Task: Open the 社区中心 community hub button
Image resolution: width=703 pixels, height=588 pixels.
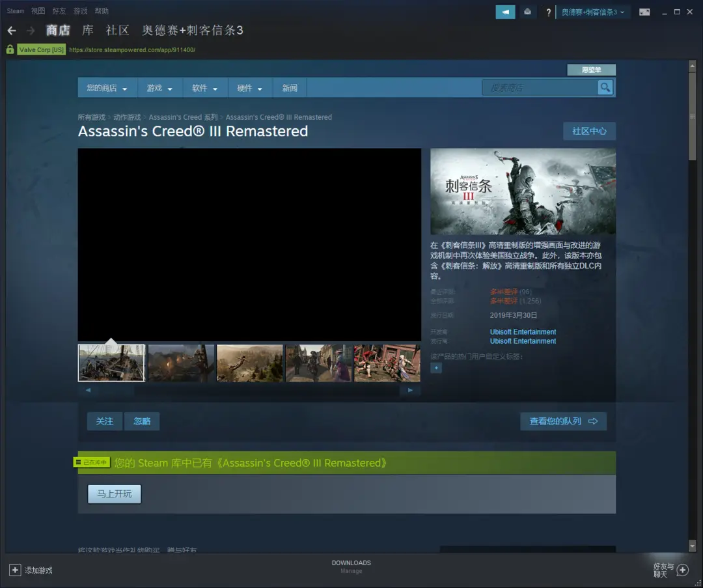Action: pyautogui.click(x=589, y=131)
